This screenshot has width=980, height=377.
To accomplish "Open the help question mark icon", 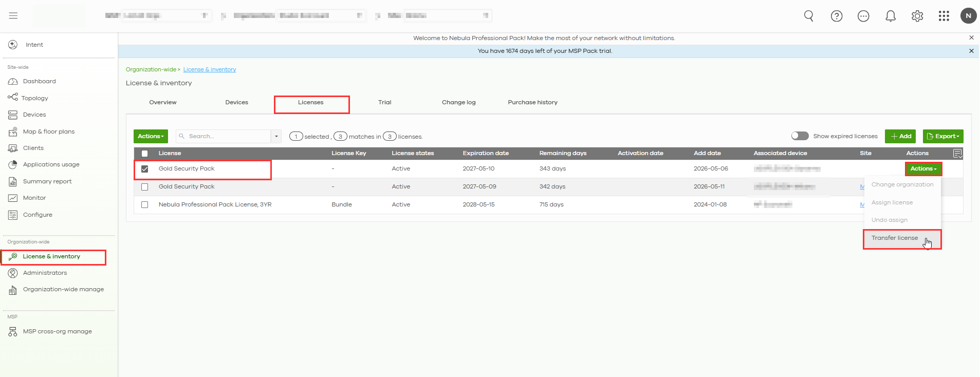I will [837, 16].
